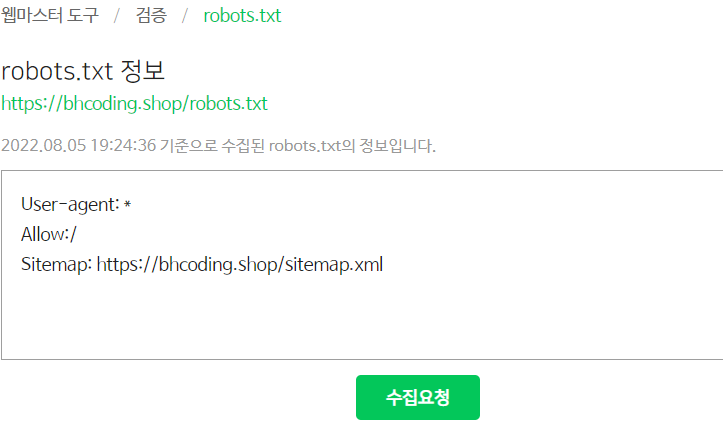
Task: Click the 2022.08.05 collection timestamp text
Action: click(218, 146)
